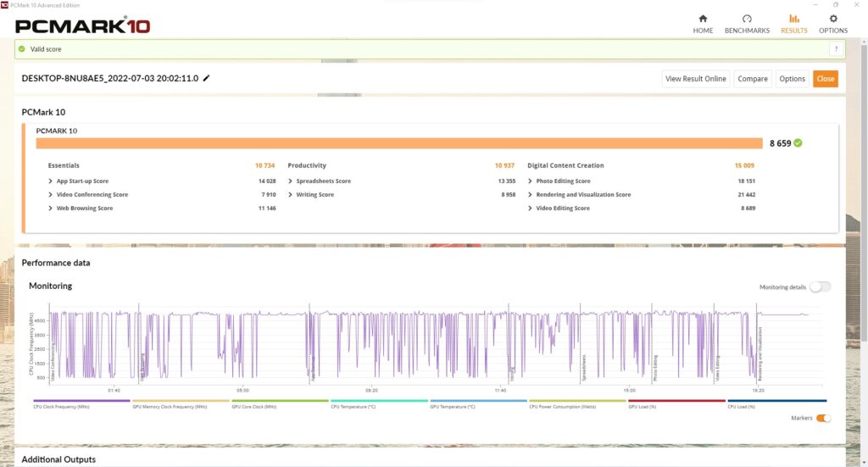The width and height of the screenshot is (868, 467).
Task: Click the pencil icon to rename result
Action: click(207, 79)
